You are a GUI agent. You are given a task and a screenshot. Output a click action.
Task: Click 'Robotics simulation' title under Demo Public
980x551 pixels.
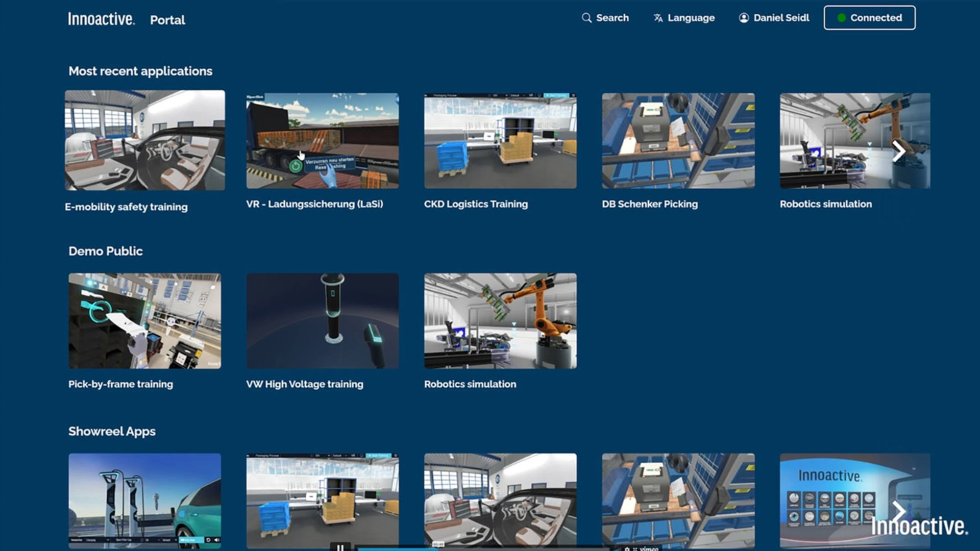click(x=470, y=384)
